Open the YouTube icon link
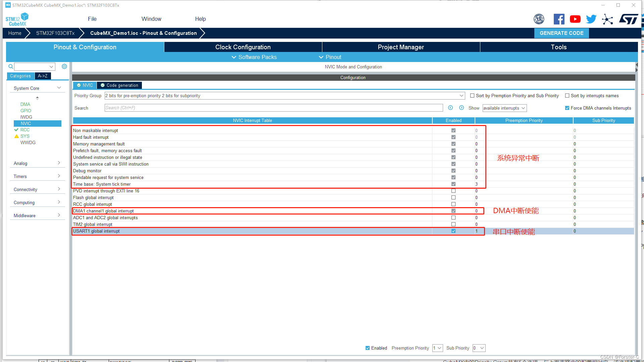The image size is (644, 362). click(x=575, y=19)
